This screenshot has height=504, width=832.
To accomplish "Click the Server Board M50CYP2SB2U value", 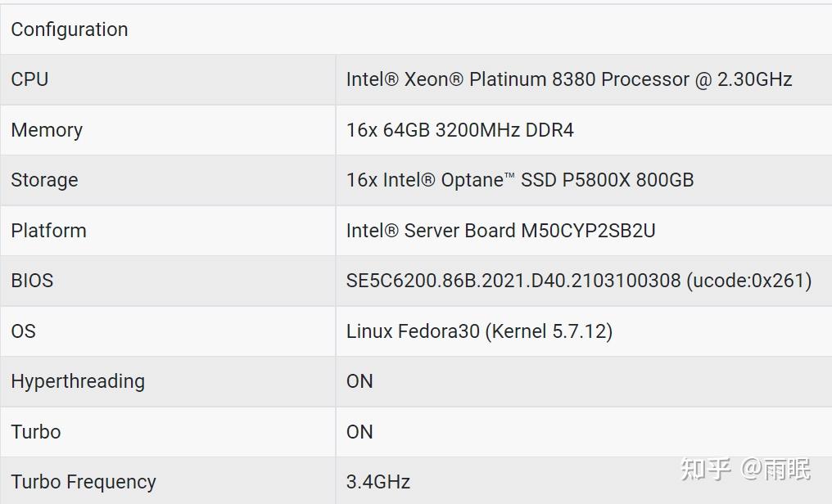I will 500,231.
